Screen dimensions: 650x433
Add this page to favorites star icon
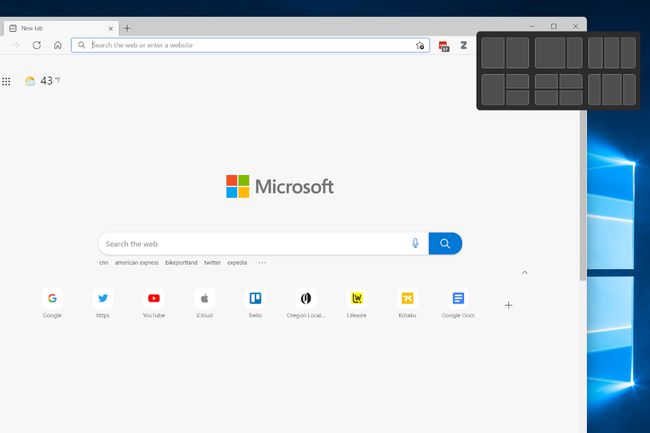(x=420, y=45)
